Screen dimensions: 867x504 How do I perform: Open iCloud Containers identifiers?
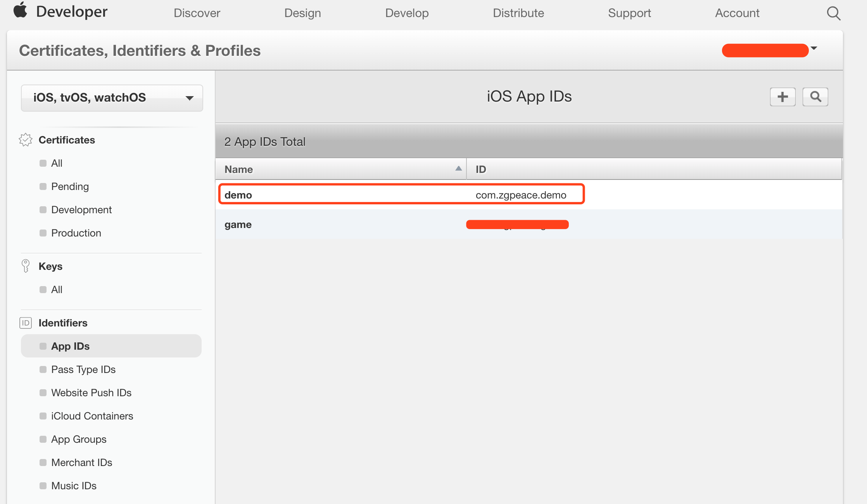92,416
